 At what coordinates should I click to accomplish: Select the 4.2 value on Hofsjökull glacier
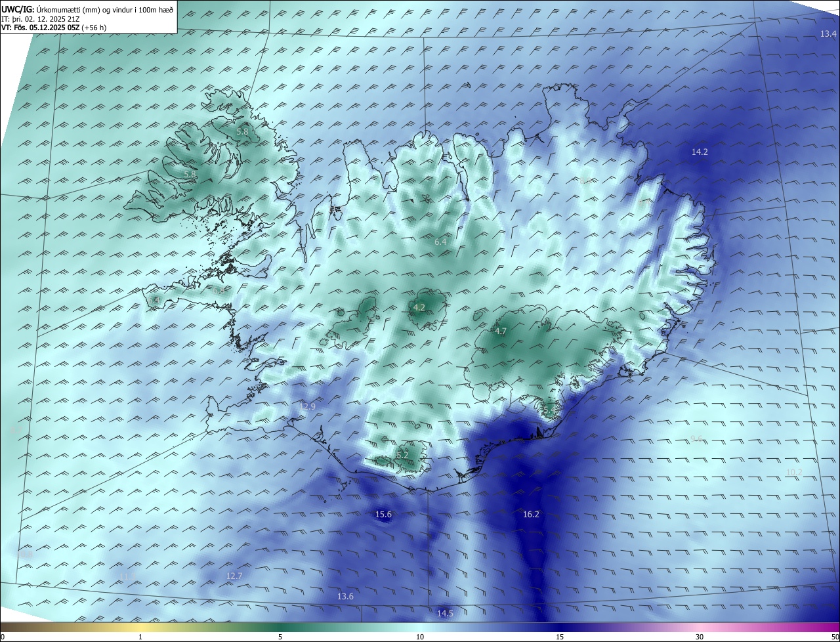coord(419,307)
